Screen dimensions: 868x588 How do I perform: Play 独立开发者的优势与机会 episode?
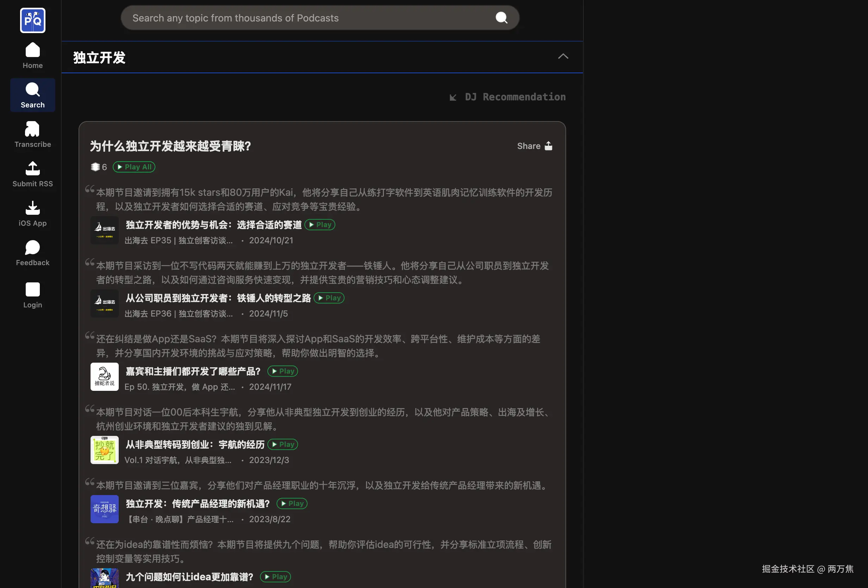click(320, 225)
